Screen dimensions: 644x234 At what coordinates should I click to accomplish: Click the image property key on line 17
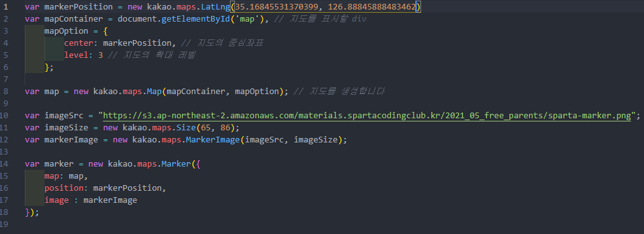point(57,200)
